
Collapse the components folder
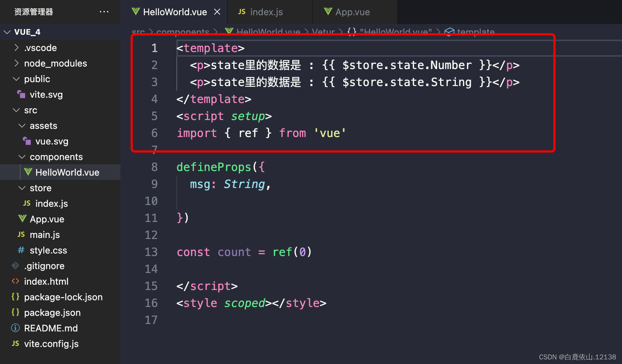[22, 157]
